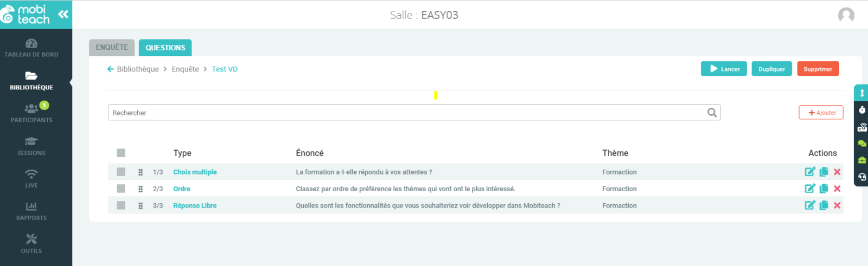The image size is (868, 266).
Task: Click the room name 'Salle : EASY03'
Action: click(x=424, y=15)
